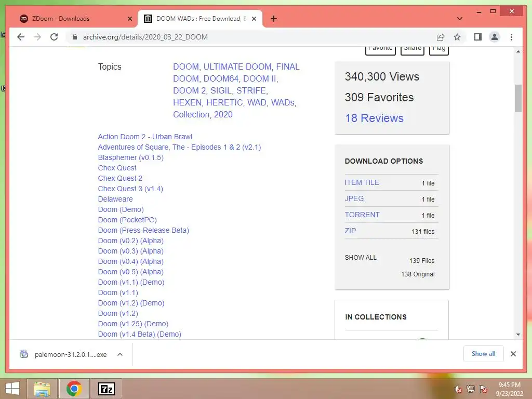Open Action Doom 2 - Urban Brawl

(145, 137)
